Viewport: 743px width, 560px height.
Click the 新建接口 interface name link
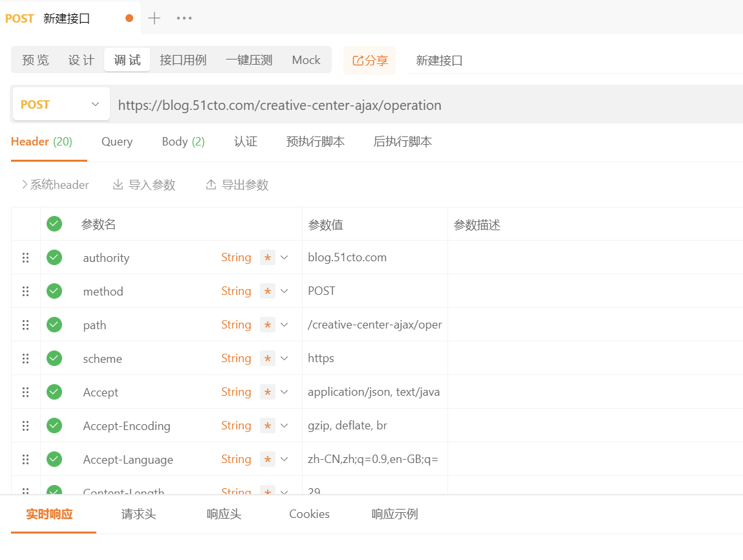(438, 59)
